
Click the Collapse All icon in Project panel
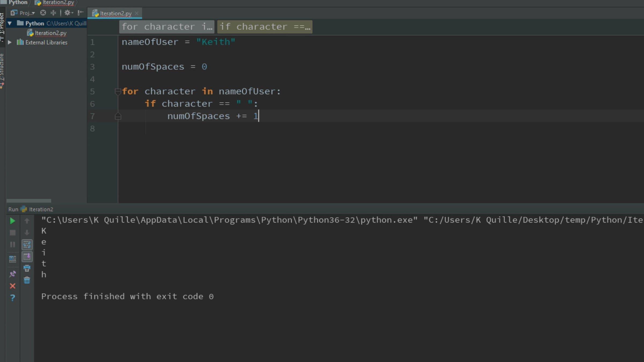tap(53, 13)
